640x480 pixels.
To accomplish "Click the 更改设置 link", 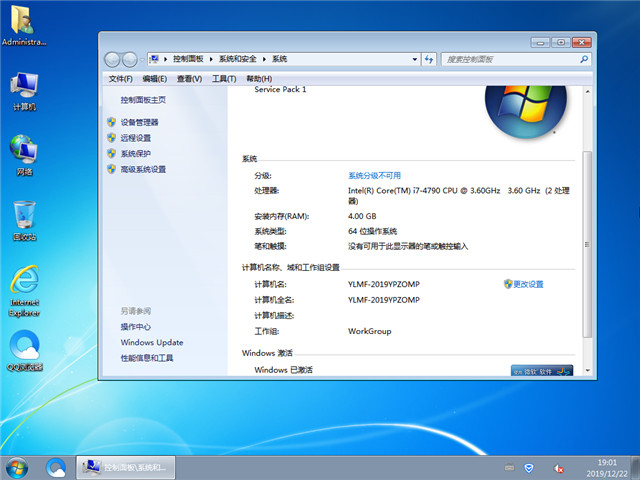I will coord(528,284).
